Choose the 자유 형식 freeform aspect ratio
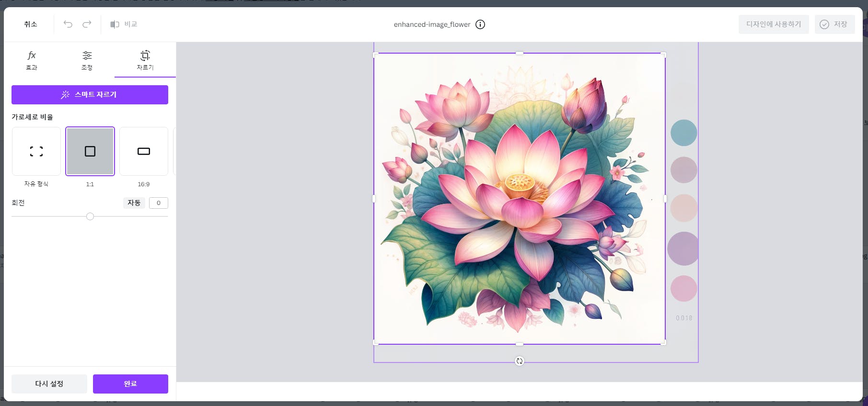 click(x=36, y=151)
